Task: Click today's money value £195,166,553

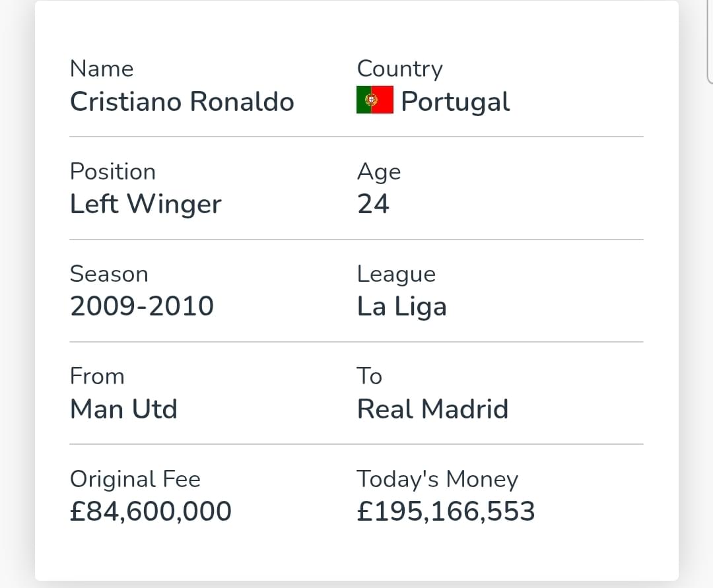Action: tap(446, 511)
